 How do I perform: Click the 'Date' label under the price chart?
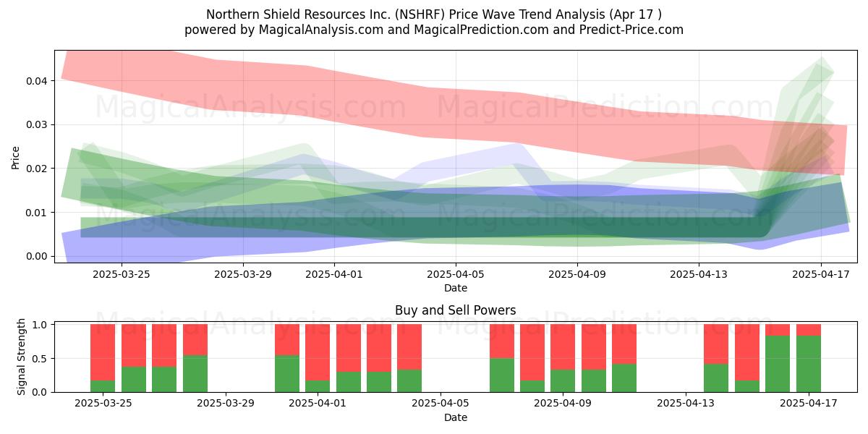pos(456,288)
